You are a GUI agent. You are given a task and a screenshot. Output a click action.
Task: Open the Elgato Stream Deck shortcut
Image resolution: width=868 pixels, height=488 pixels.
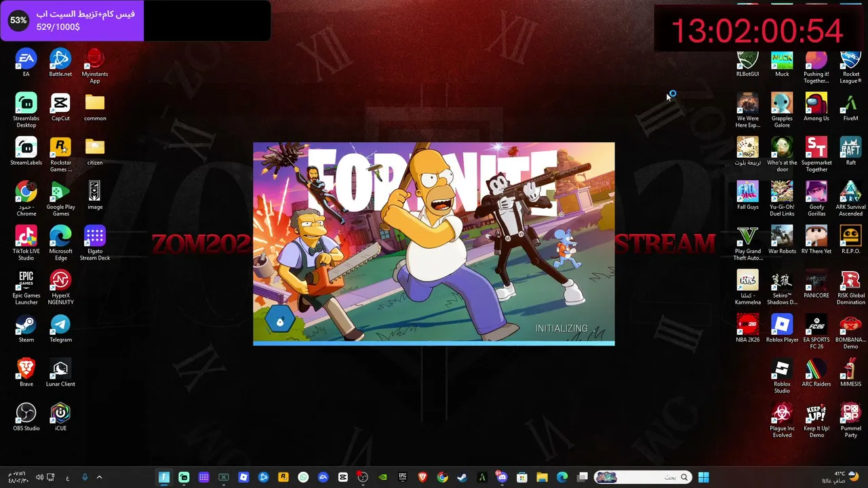point(95,243)
